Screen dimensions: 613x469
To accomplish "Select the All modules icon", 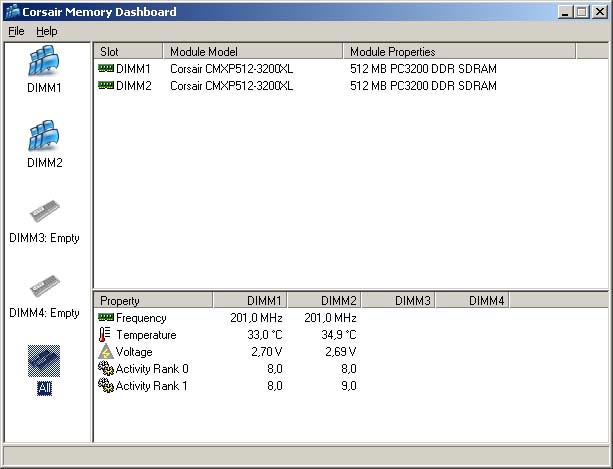I will pyautogui.click(x=44, y=361).
